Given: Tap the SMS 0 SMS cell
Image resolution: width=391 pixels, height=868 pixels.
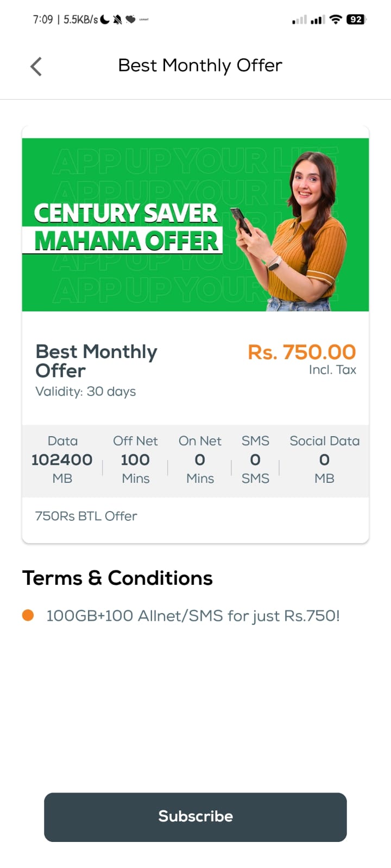Looking at the screenshot, I should (255, 460).
